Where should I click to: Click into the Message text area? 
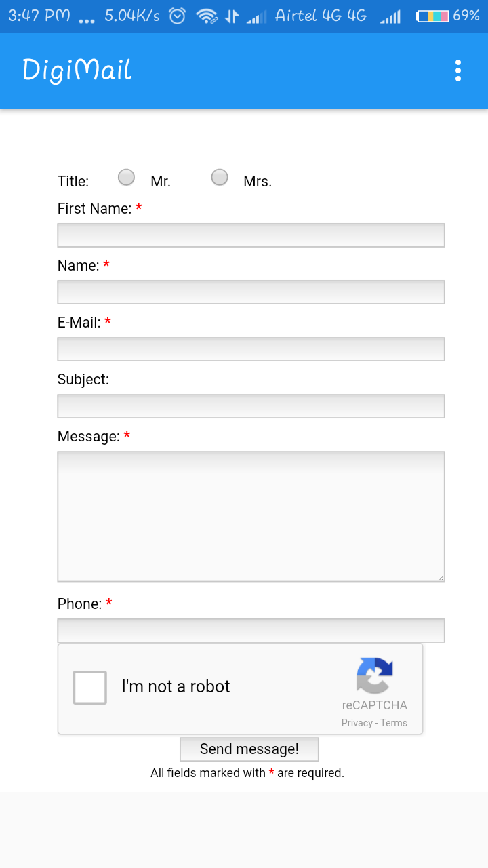click(x=251, y=515)
